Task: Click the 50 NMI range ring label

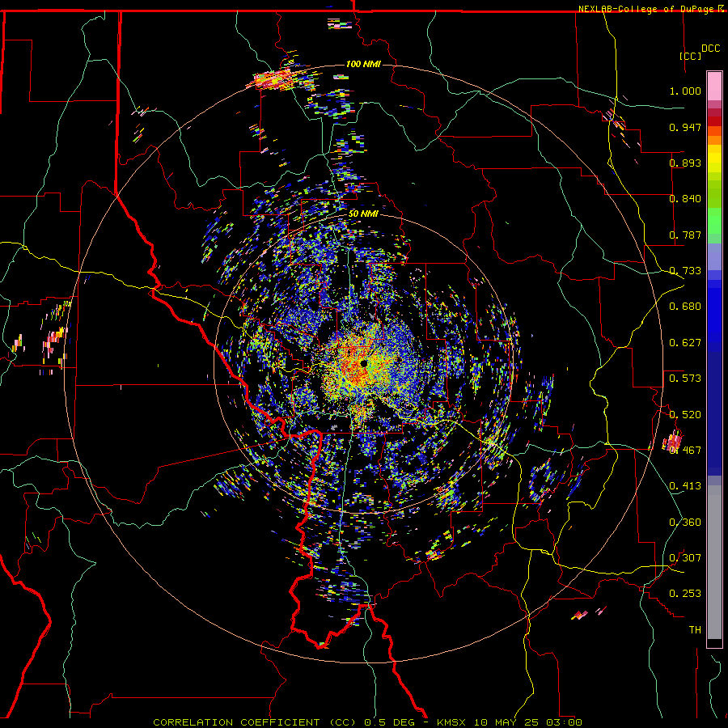Action: [x=363, y=214]
